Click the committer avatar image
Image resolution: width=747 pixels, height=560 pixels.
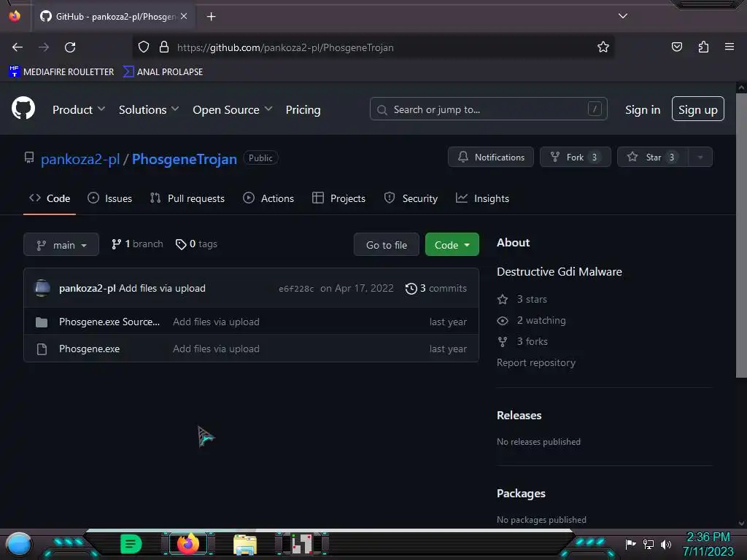(x=42, y=288)
